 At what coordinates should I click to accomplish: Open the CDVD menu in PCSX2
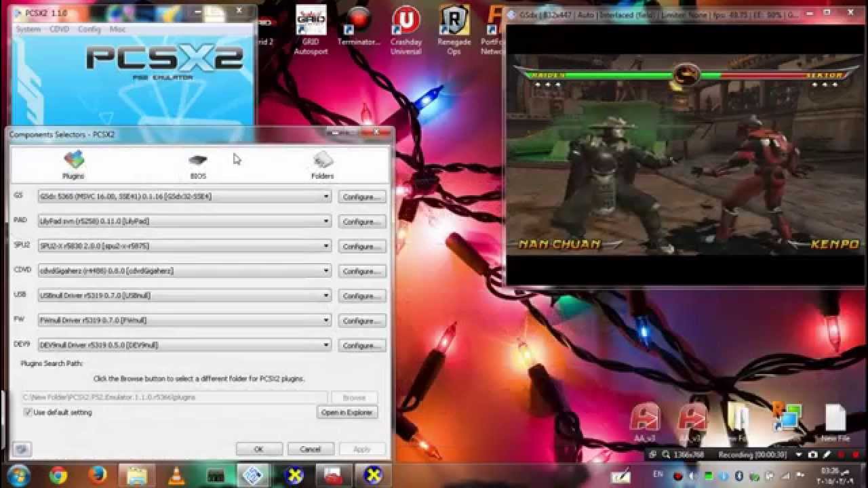pos(59,29)
